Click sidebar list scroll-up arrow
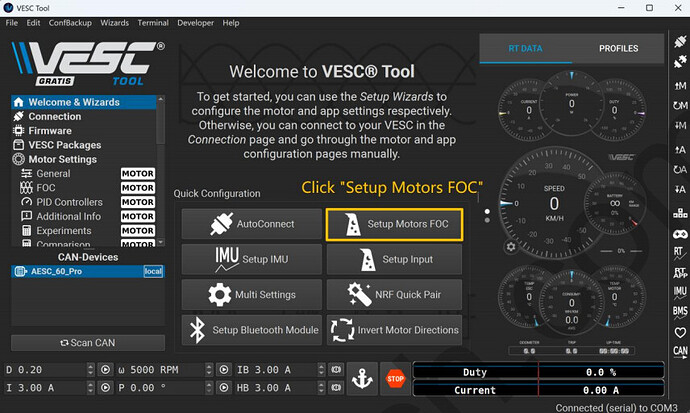The height and width of the screenshot is (413, 690). coord(161,99)
